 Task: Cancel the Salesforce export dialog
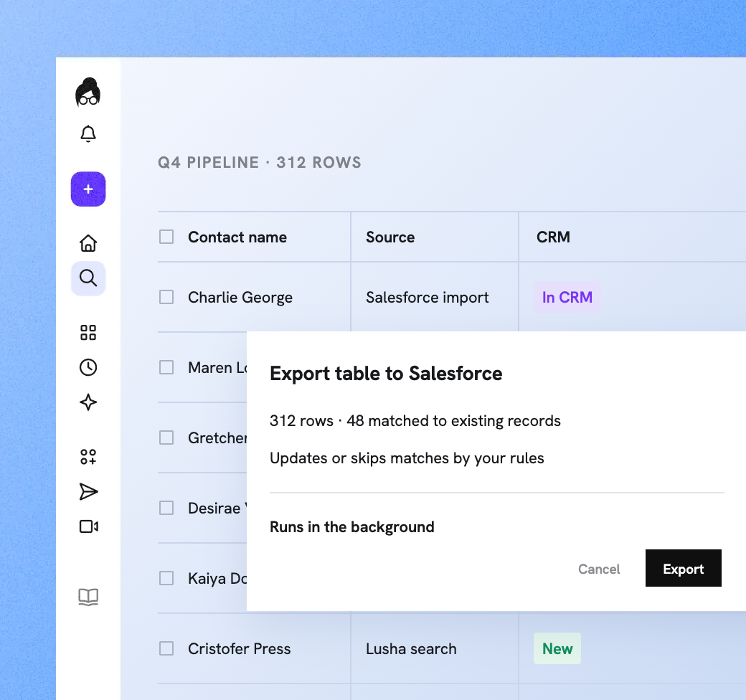click(599, 569)
